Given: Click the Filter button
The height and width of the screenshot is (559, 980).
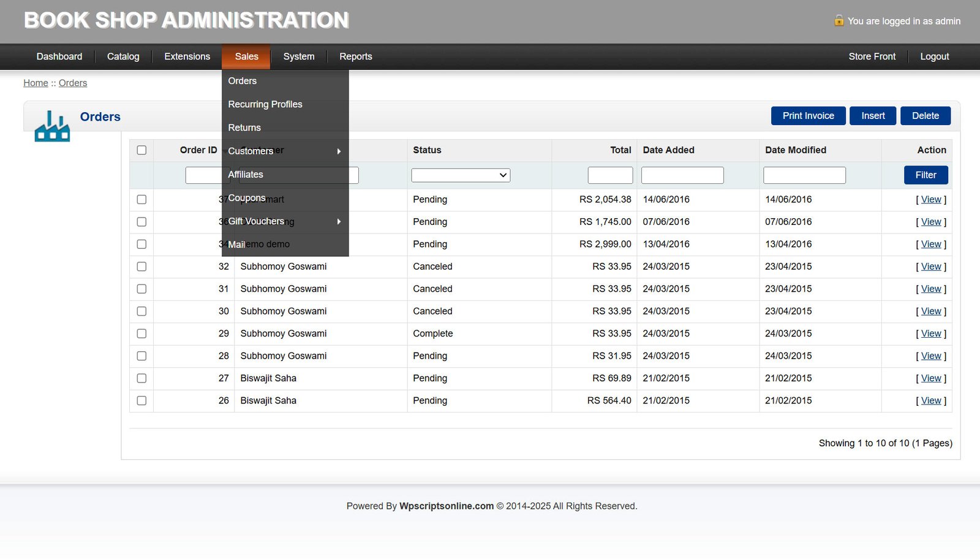Looking at the screenshot, I should coord(926,175).
